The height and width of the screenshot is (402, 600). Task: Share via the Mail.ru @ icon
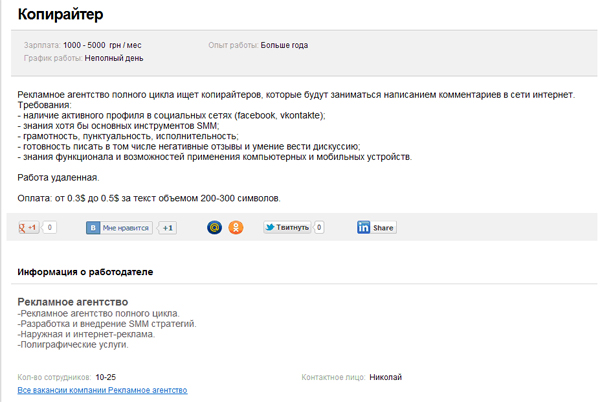[213, 228]
